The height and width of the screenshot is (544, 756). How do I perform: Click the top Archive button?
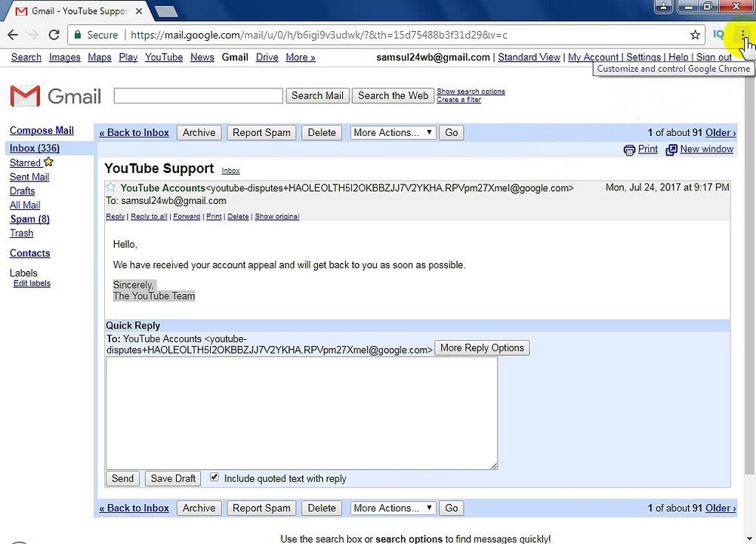tap(199, 133)
